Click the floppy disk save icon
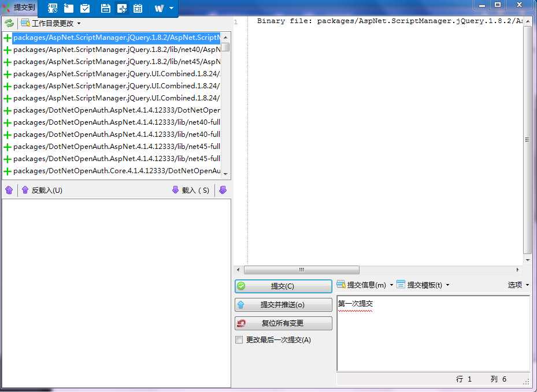Screen dimensions: 537x392 [x=105, y=8]
